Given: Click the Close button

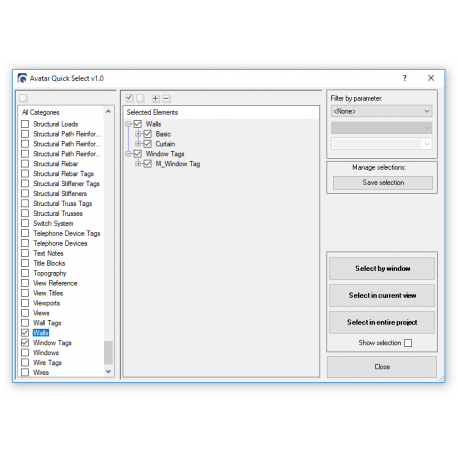Looking at the screenshot, I should point(382,367).
